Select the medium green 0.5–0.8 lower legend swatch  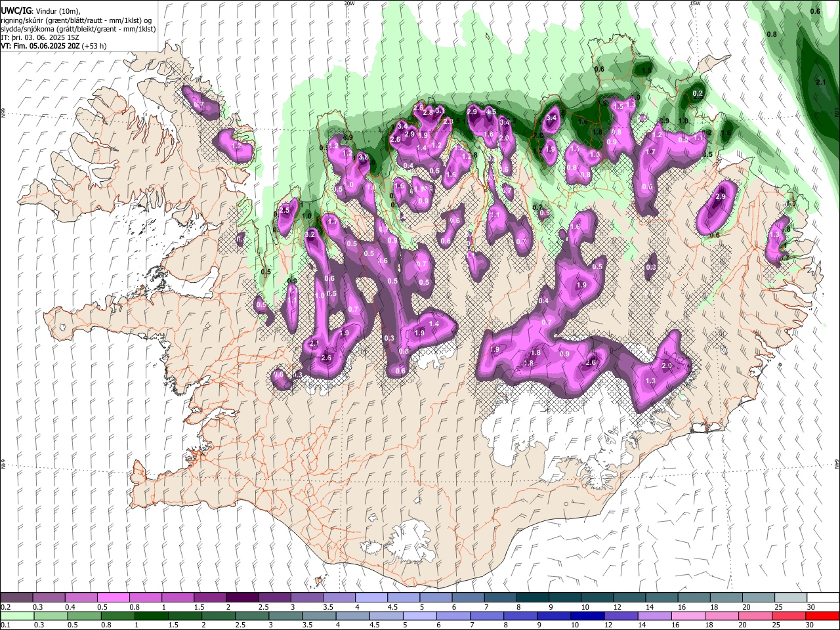pos(85,616)
